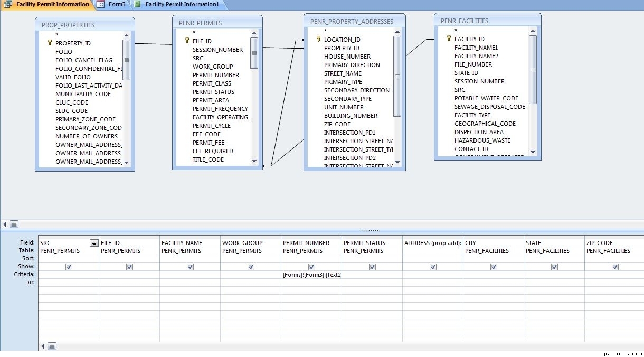Image resolution: width=644 pixels, height=357 pixels.
Task: Click the scroll-down arrow in the PROP_PROPERTIES list
Action: tap(126, 163)
